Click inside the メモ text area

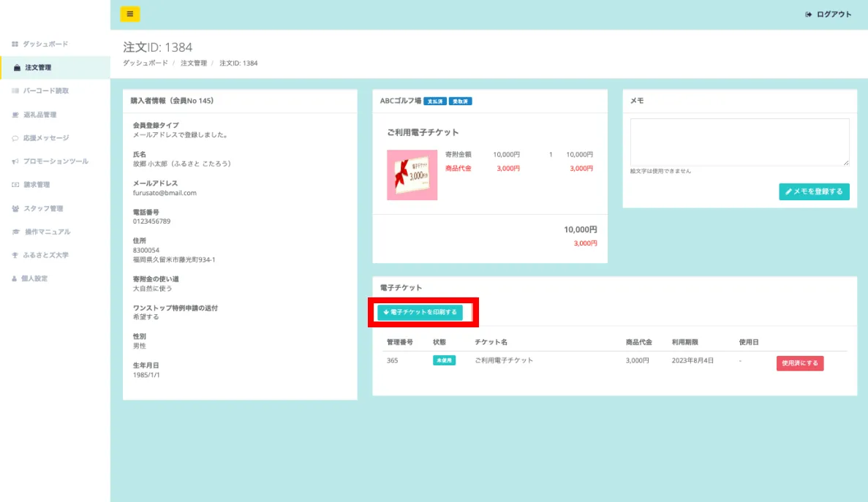pyautogui.click(x=739, y=142)
